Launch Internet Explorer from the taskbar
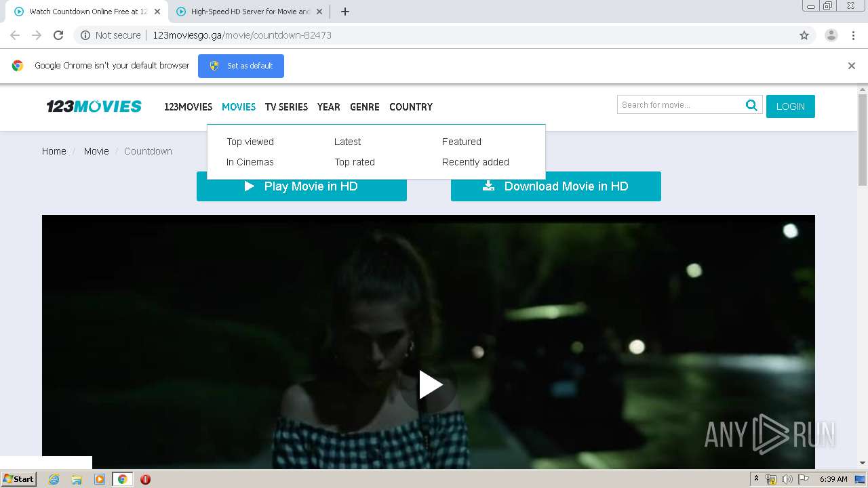The width and height of the screenshot is (868, 488). coord(54,479)
